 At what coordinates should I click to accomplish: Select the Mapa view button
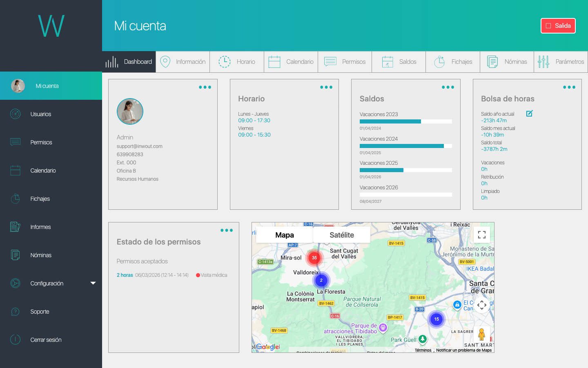[x=285, y=235]
